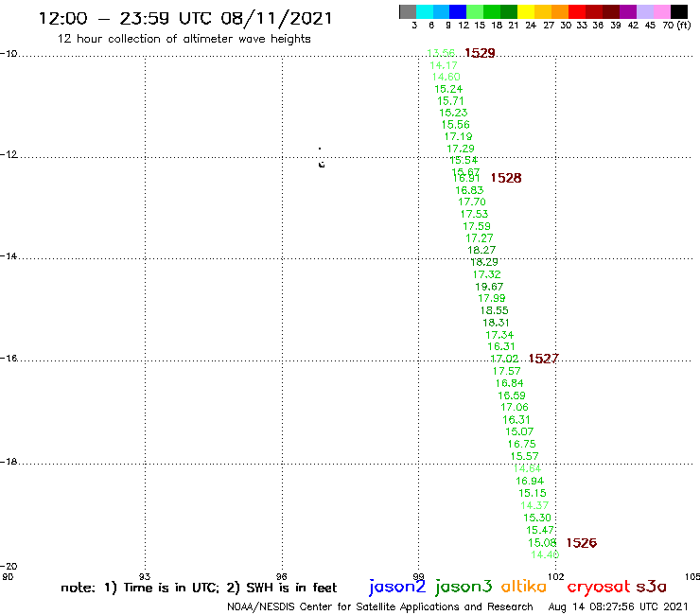Click the Aug 14 08:27:56 UTC timestamp
This screenshot has width=700, height=615.
click(619, 607)
